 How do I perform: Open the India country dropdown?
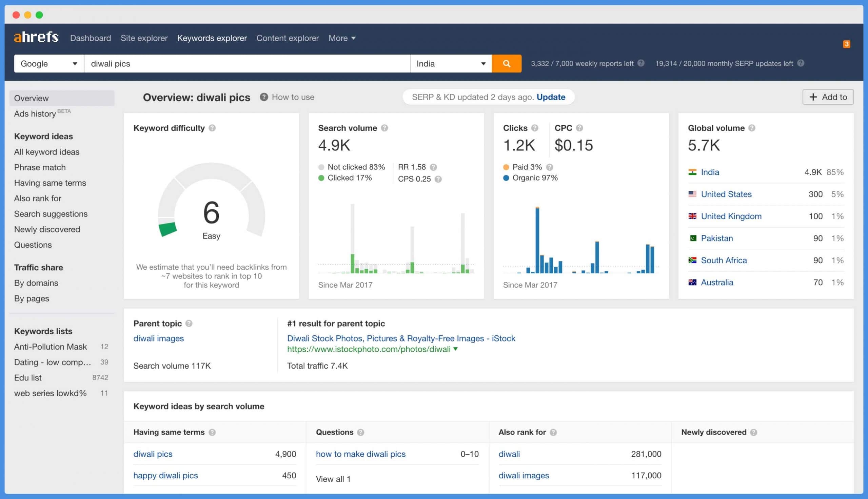point(450,63)
